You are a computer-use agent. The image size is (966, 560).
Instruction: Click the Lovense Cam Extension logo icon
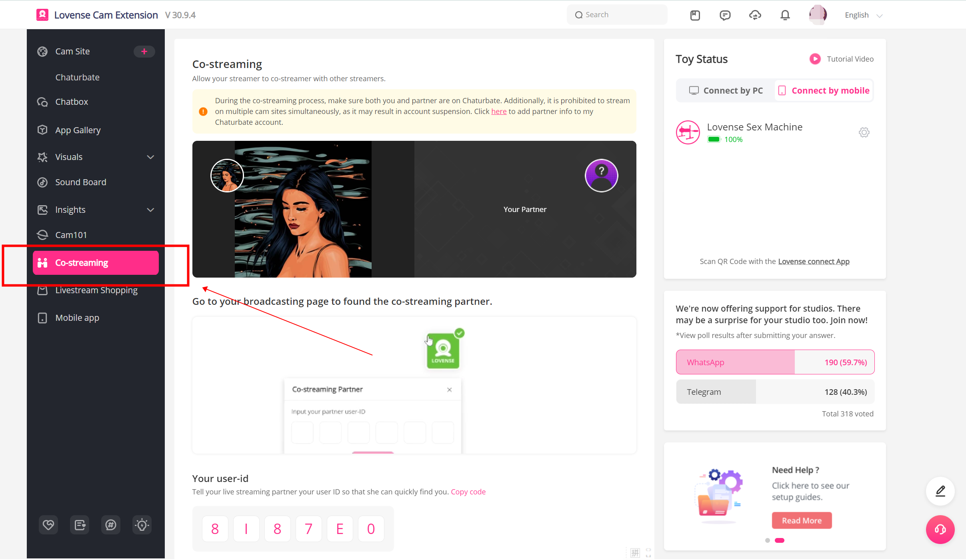[42, 15]
